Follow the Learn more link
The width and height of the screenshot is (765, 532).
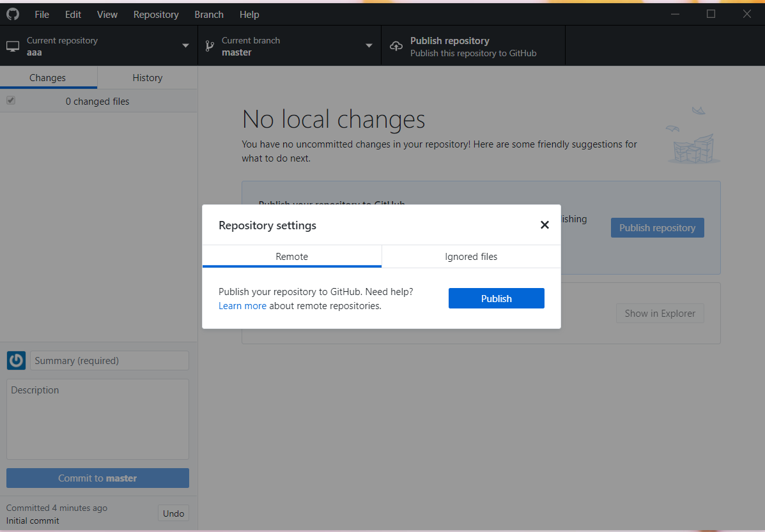(x=242, y=306)
